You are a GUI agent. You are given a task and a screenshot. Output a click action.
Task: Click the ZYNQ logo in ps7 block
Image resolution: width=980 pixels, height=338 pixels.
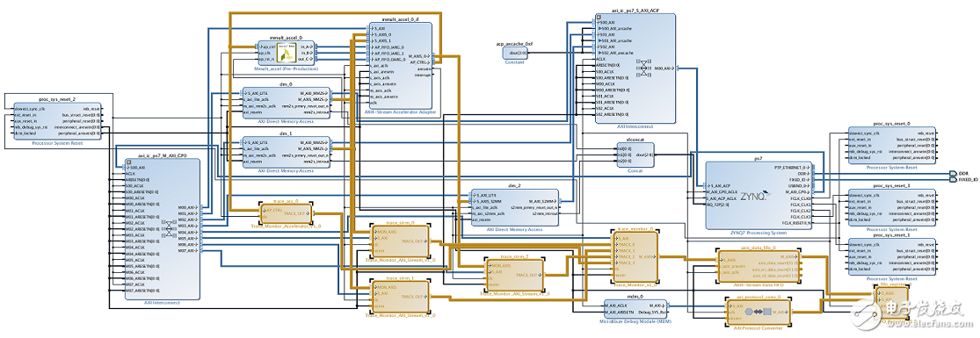point(756,196)
